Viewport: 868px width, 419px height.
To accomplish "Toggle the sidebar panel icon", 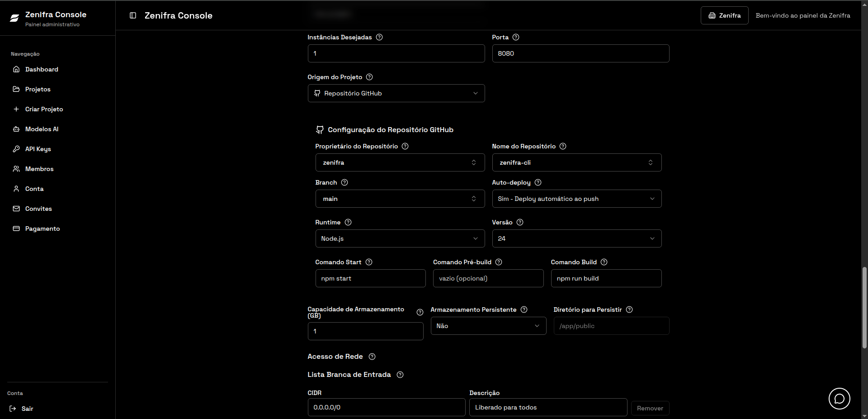I will (133, 15).
